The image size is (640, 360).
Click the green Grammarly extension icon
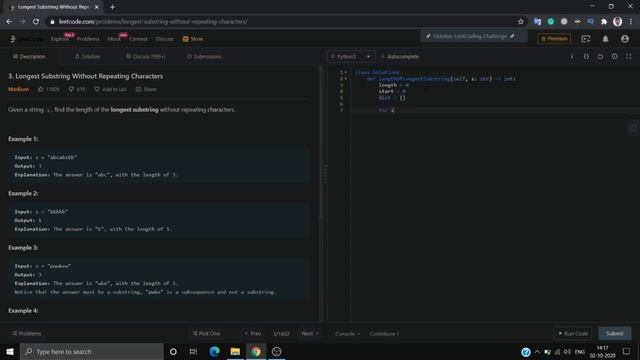(x=551, y=22)
